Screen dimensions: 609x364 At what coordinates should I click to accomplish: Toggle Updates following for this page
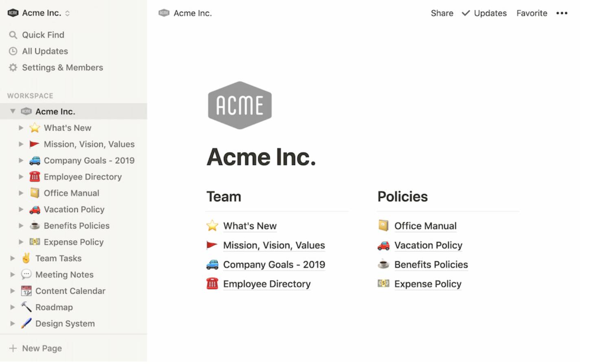[x=484, y=13]
